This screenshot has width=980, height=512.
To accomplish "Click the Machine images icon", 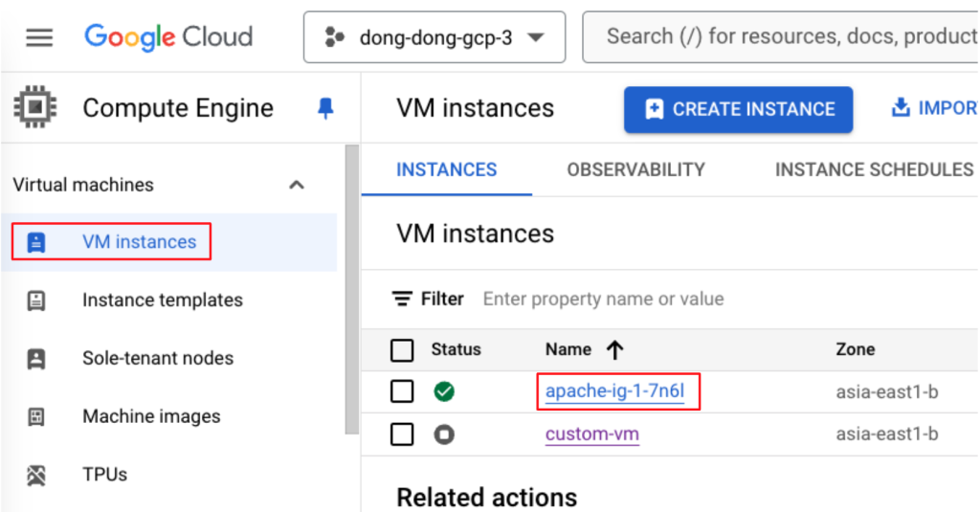I will (36, 416).
